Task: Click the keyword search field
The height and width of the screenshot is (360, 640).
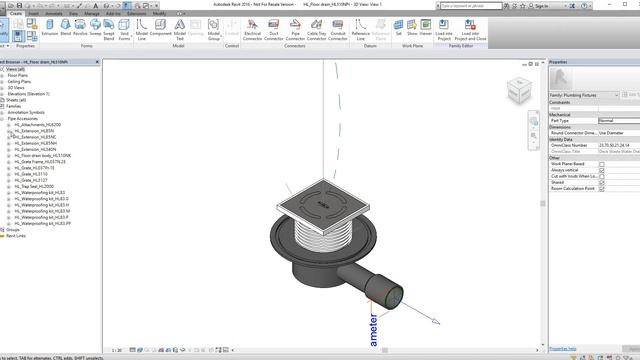Action: 471,6
